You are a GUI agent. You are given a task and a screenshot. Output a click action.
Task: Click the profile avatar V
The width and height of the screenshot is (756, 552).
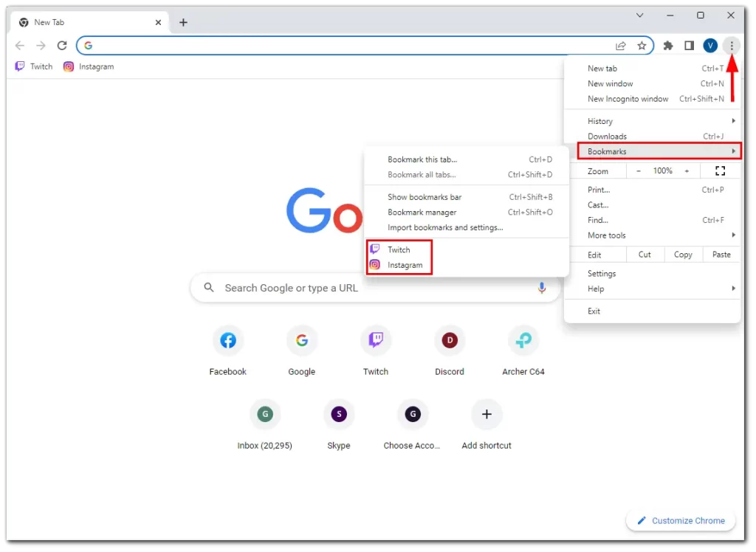point(710,46)
